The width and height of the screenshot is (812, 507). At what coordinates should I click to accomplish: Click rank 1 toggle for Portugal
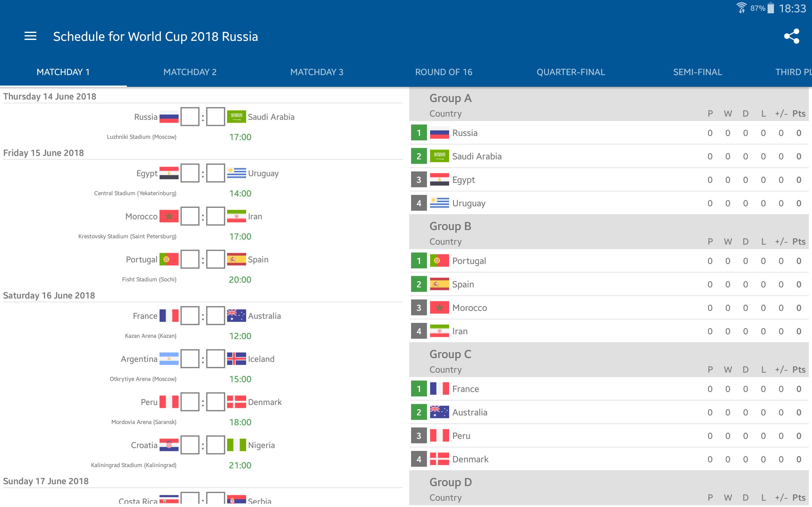click(419, 261)
